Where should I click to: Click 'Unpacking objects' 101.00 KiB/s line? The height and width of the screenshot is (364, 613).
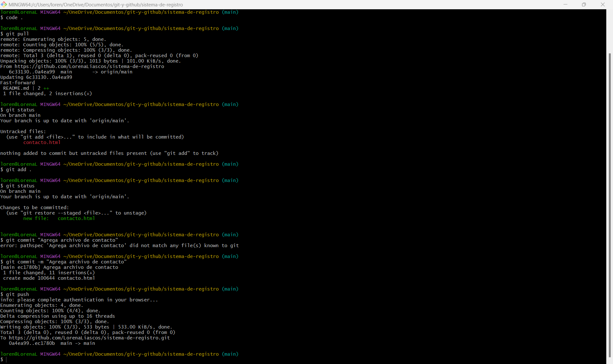click(91, 61)
